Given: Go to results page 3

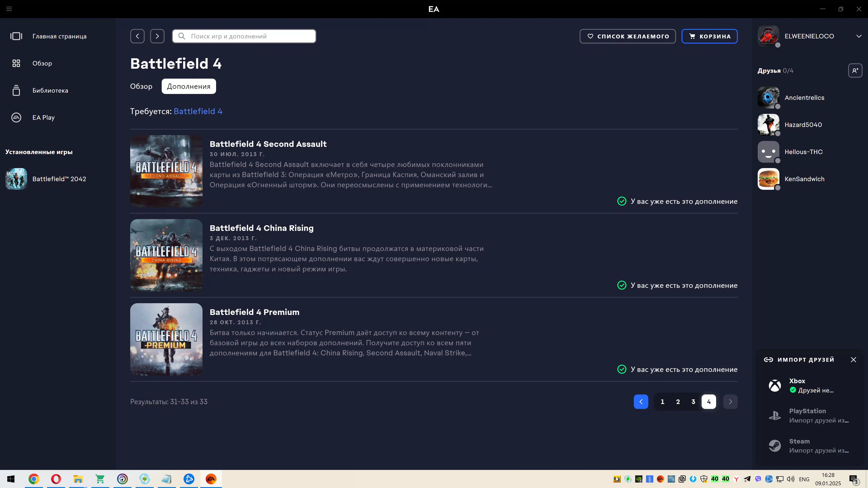Looking at the screenshot, I should [693, 401].
